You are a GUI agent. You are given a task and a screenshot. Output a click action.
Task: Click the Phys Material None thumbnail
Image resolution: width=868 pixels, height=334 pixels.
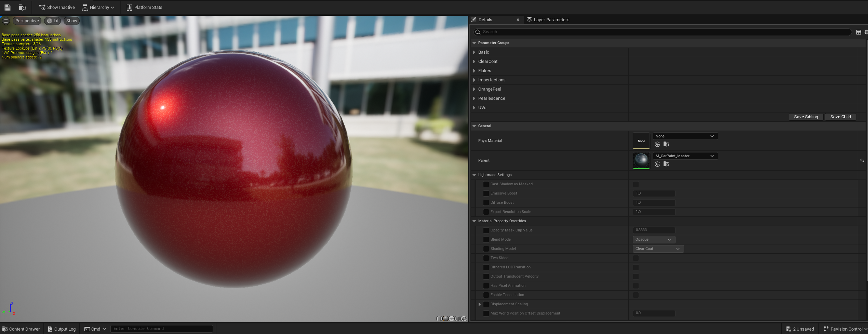(641, 141)
